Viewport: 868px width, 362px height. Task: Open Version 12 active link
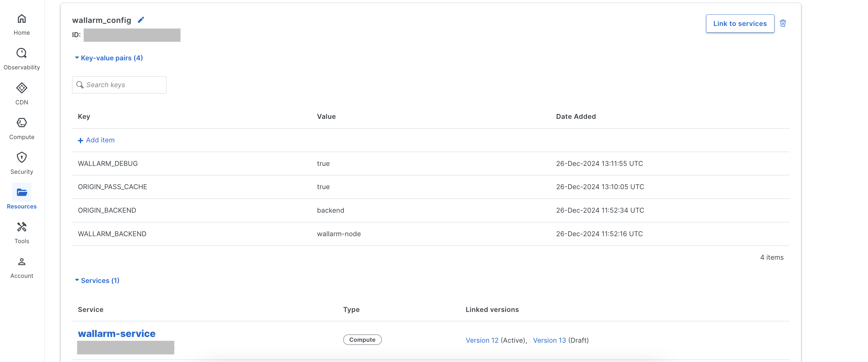point(482,340)
